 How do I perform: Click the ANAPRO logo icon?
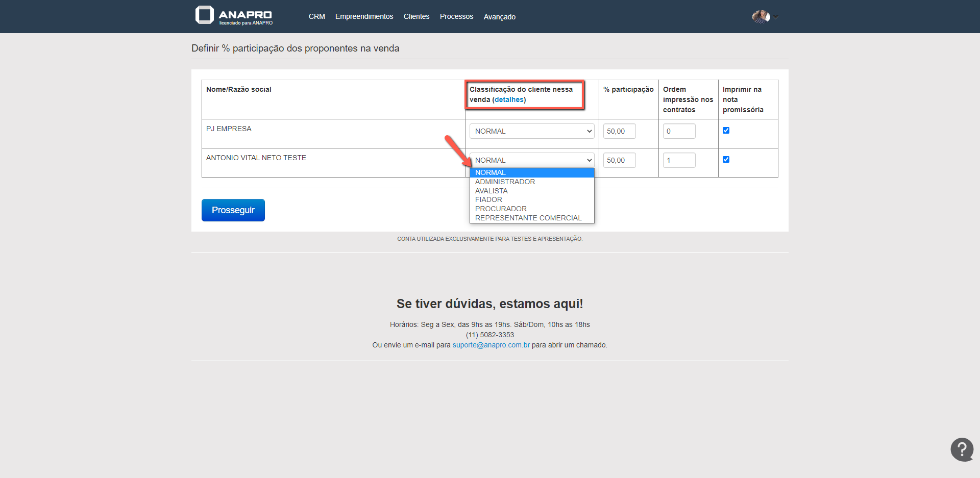tap(205, 15)
